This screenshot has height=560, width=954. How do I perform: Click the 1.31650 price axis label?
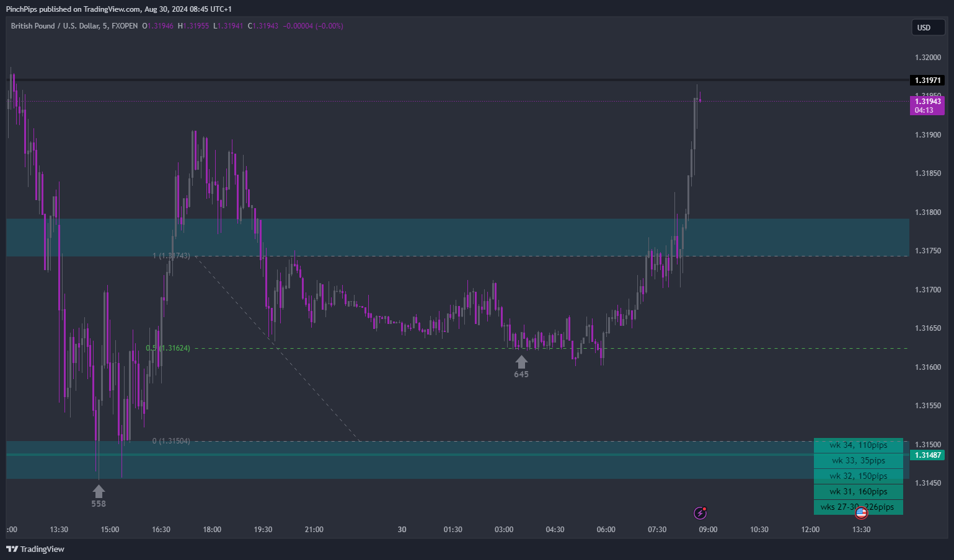(x=927, y=328)
